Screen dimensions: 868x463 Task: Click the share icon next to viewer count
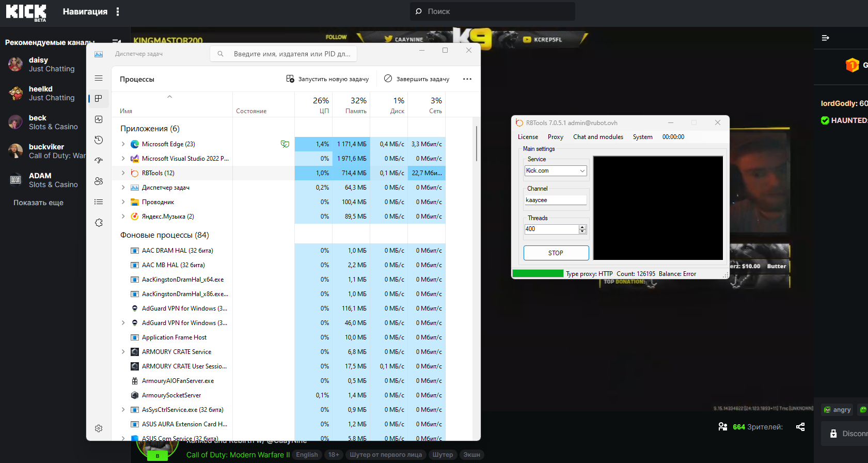(800, 427)
